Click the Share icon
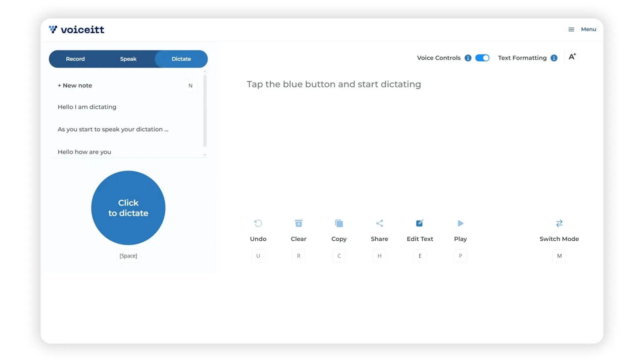 click(x=379, y=223)
